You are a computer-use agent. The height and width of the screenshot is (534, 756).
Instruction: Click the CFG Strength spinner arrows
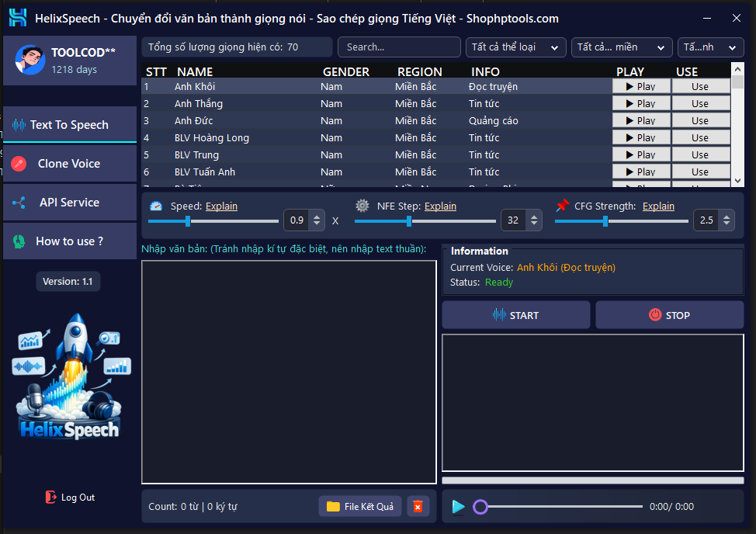[x=727, y=220]
